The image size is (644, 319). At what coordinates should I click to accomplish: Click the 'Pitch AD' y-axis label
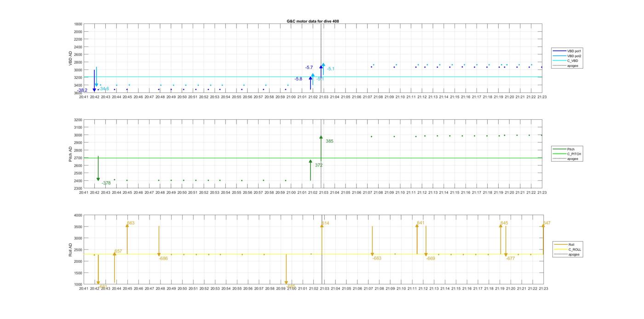point(70,154)
